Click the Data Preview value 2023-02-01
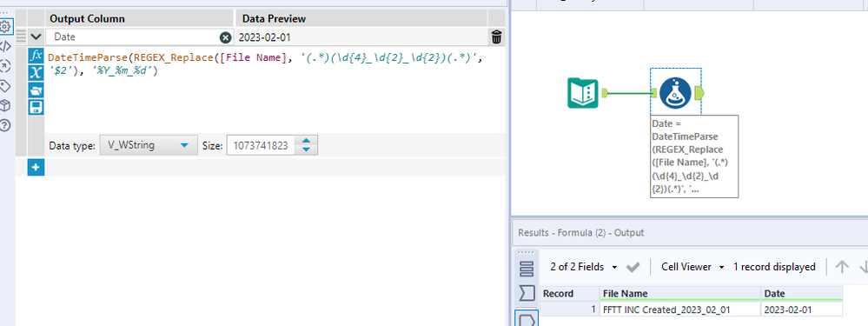The height and width of the screenshot is (326, 868). (265, 37)
